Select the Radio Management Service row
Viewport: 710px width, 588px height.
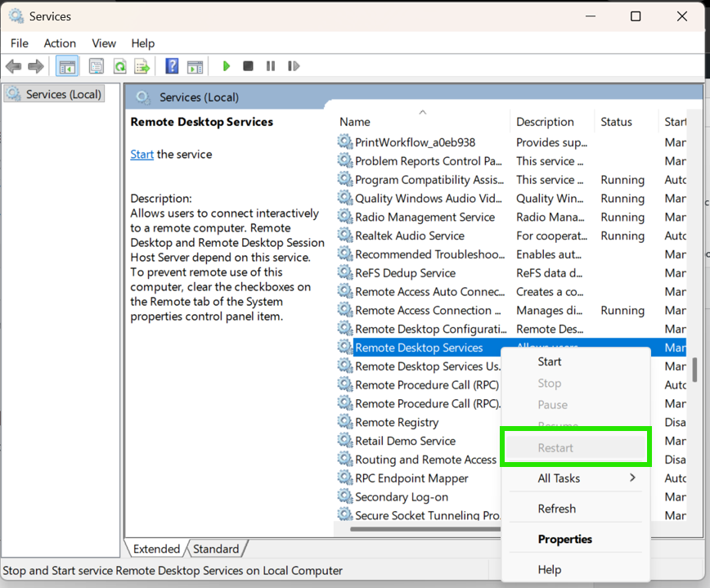coord(512,217)
